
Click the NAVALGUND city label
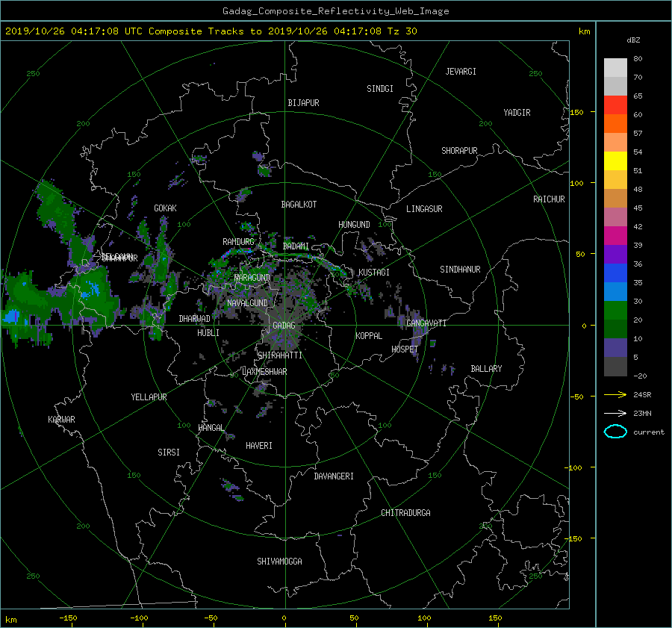247,303
